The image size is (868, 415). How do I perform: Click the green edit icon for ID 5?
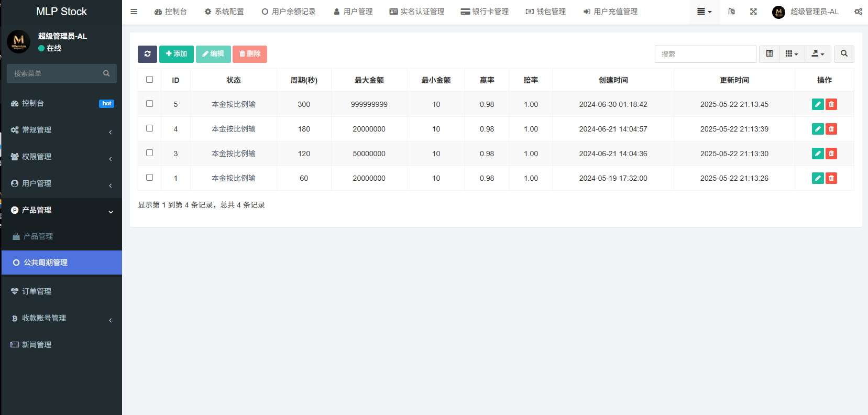tap(817, 104)
